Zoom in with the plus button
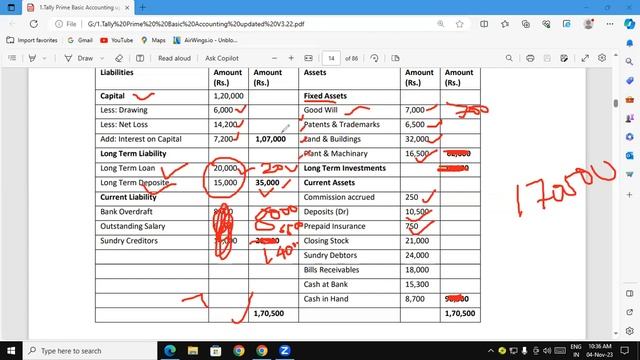Screen dimensions: 640x360 tap(291, 58)
